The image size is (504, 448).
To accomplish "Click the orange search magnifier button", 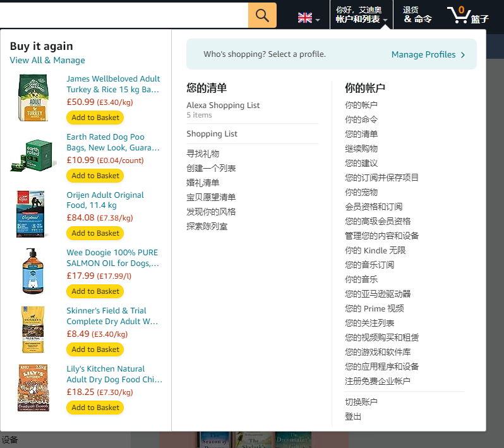I will [262, 15].
